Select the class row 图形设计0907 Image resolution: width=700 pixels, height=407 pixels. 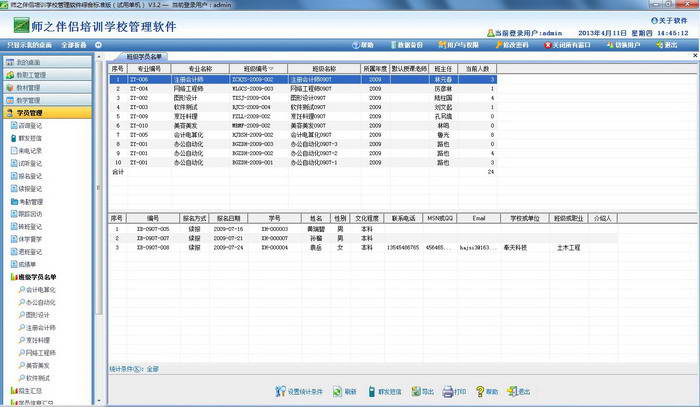303,98
